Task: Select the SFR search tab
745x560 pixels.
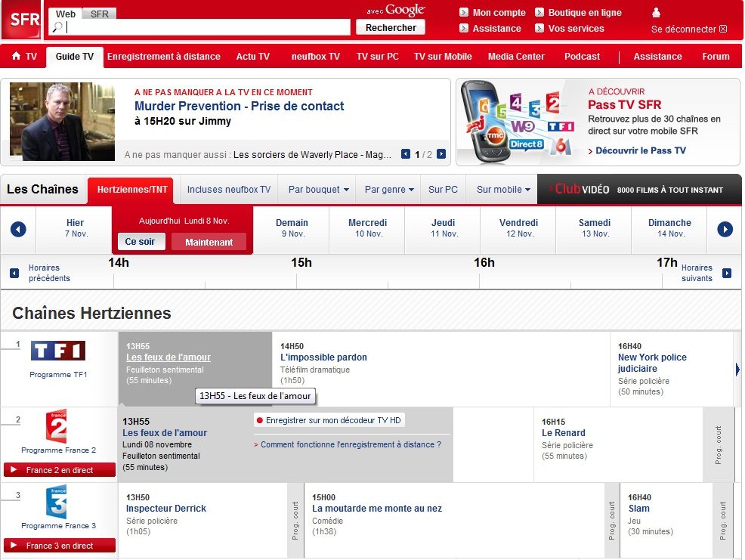Action: coord(99,14)
